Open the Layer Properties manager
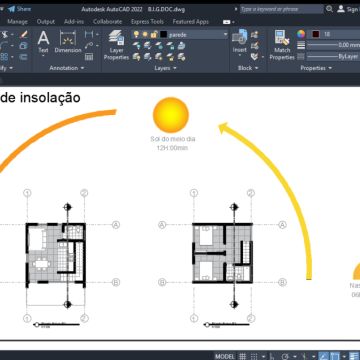 116,45
